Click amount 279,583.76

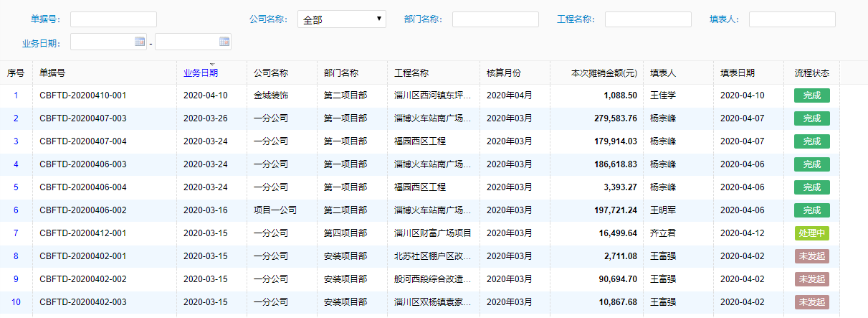616,118
